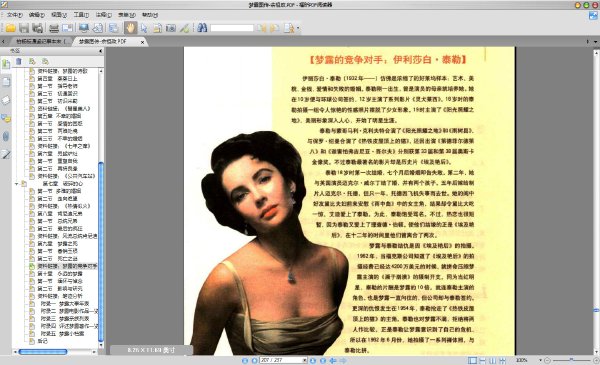The height and width of the screenshot is (365, 600).
Task: Activate the Hand tool
Action: (x=130, y=28)
